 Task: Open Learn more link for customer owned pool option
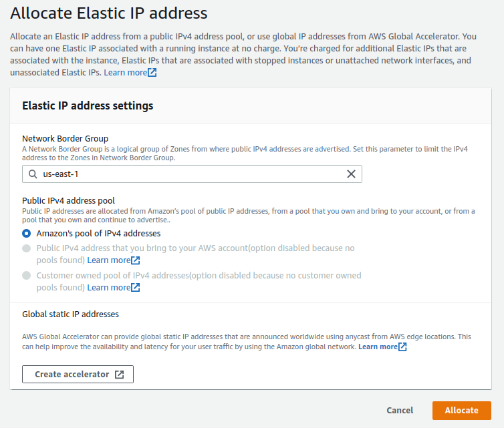coord(109,288)
